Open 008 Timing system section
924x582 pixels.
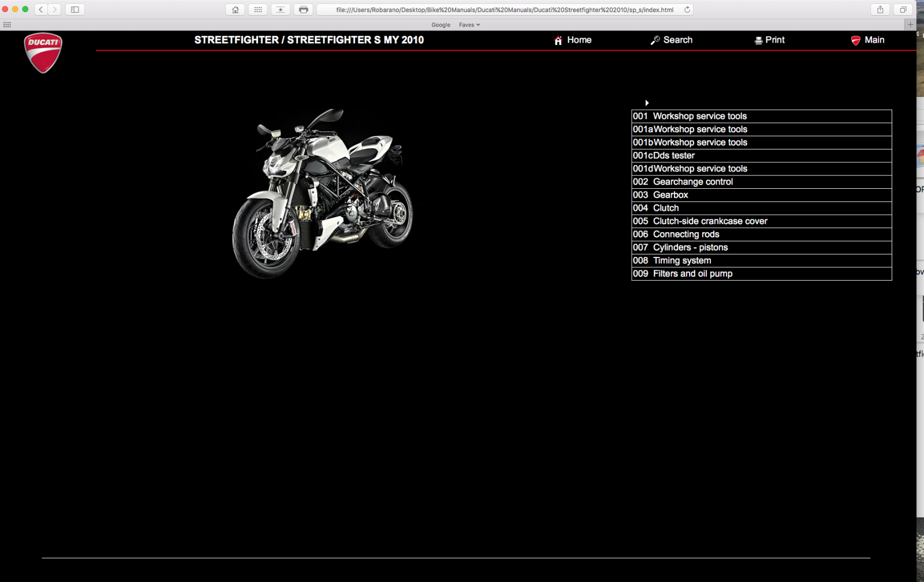[762, 261]
